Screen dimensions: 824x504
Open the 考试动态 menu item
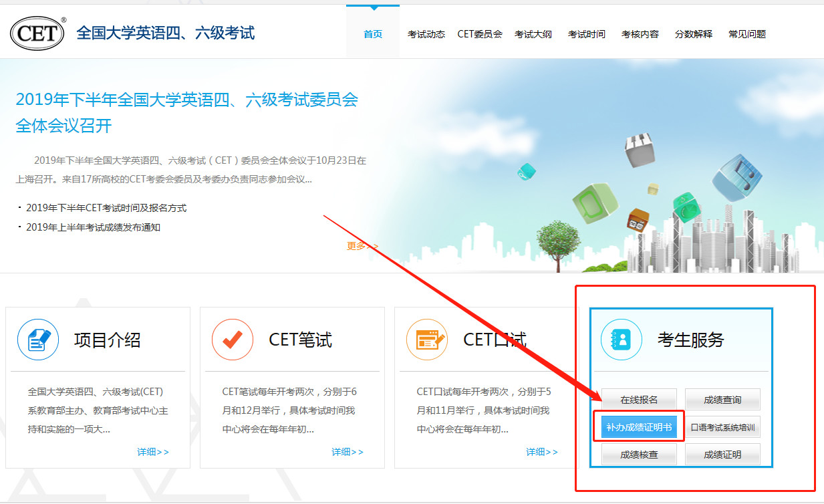point(426,34)
